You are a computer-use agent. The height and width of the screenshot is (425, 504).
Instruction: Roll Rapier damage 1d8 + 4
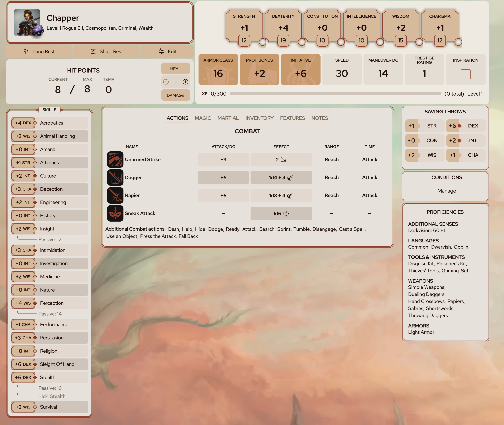(x=281, y=195)
